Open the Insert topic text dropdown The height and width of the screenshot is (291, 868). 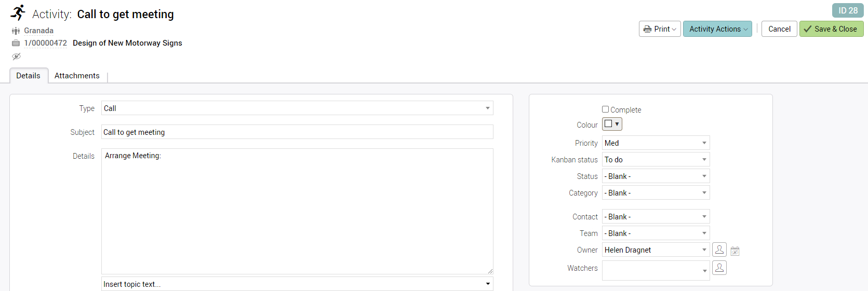tap(297, 284)
